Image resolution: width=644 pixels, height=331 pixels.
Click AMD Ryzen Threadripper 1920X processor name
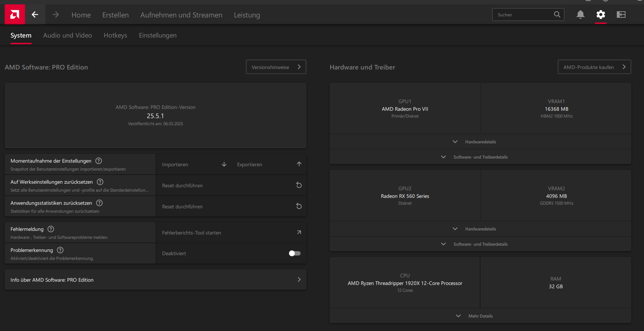[x=405, y=283]
